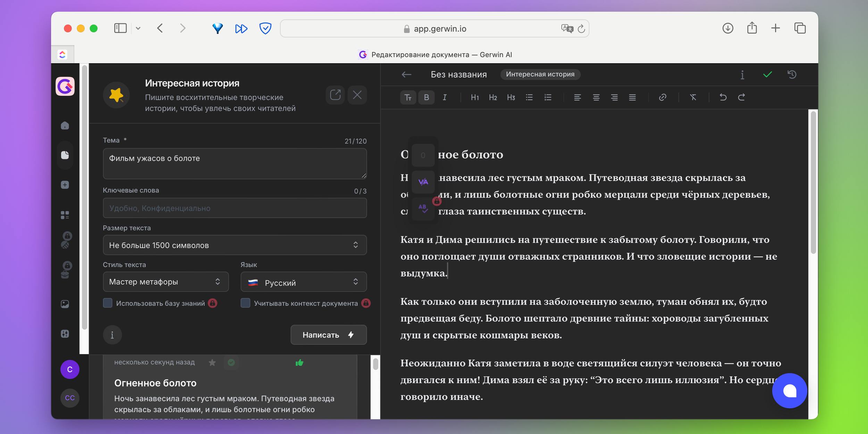Click the info button beside Написать
This screenshot has width=868, height=434.
point(112,335)
